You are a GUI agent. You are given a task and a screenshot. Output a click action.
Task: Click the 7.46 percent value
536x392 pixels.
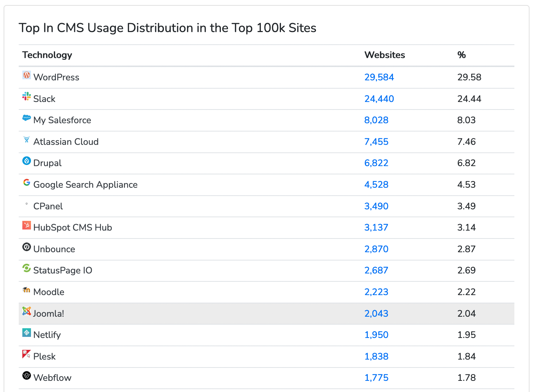[466, 142]
